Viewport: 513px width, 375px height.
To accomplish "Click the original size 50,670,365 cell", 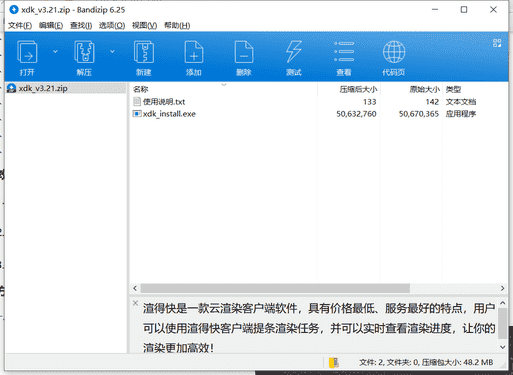I will pos(419,114).
